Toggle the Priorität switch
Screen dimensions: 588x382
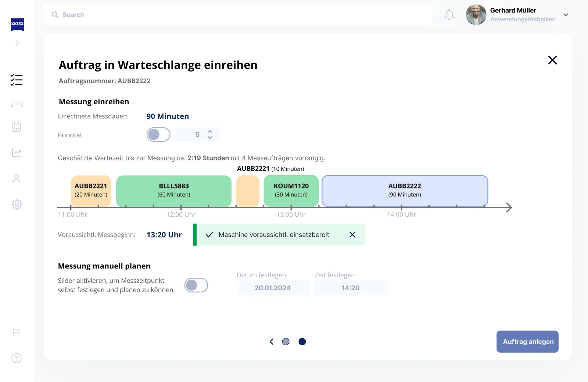click(158, 134)
